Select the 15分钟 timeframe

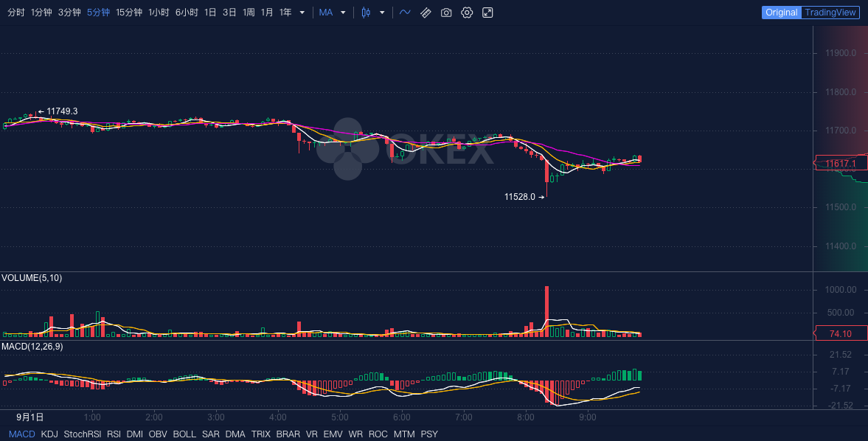(129, 13)
